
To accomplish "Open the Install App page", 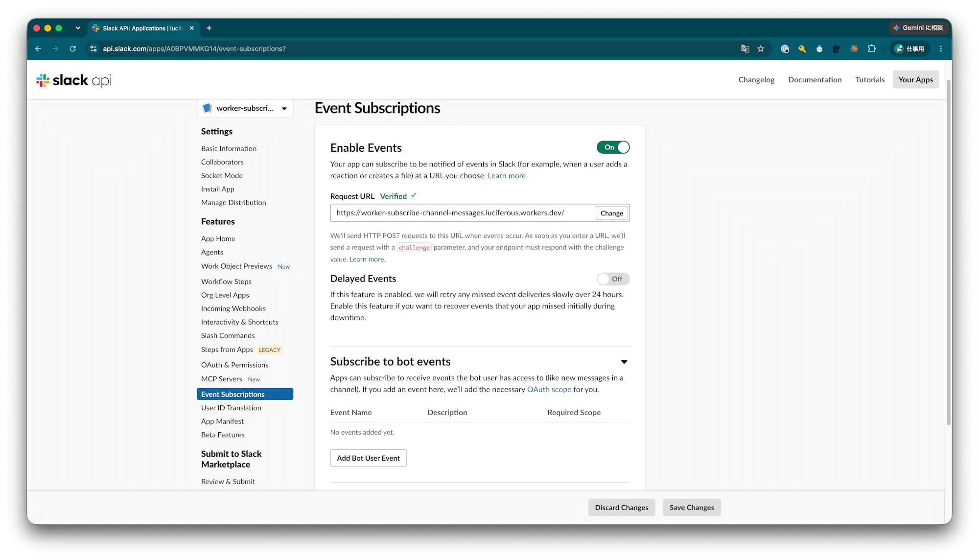I will coord(218,189).
